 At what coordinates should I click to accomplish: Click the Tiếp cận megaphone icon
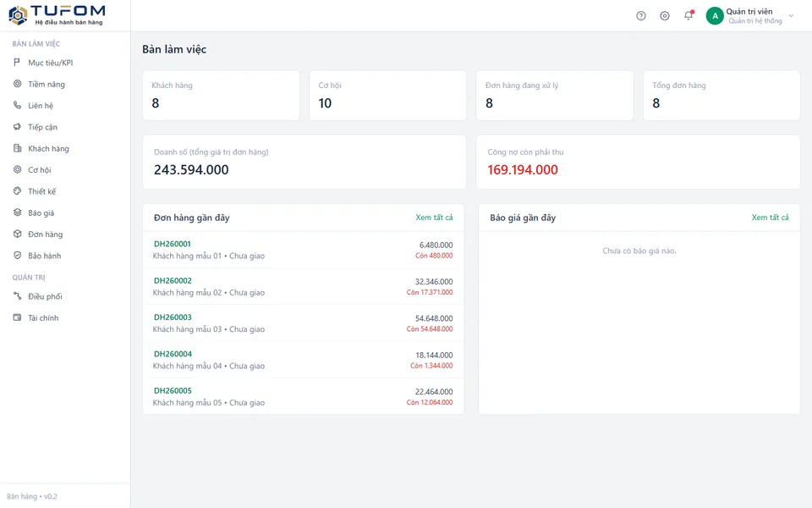tap(17, 126)
